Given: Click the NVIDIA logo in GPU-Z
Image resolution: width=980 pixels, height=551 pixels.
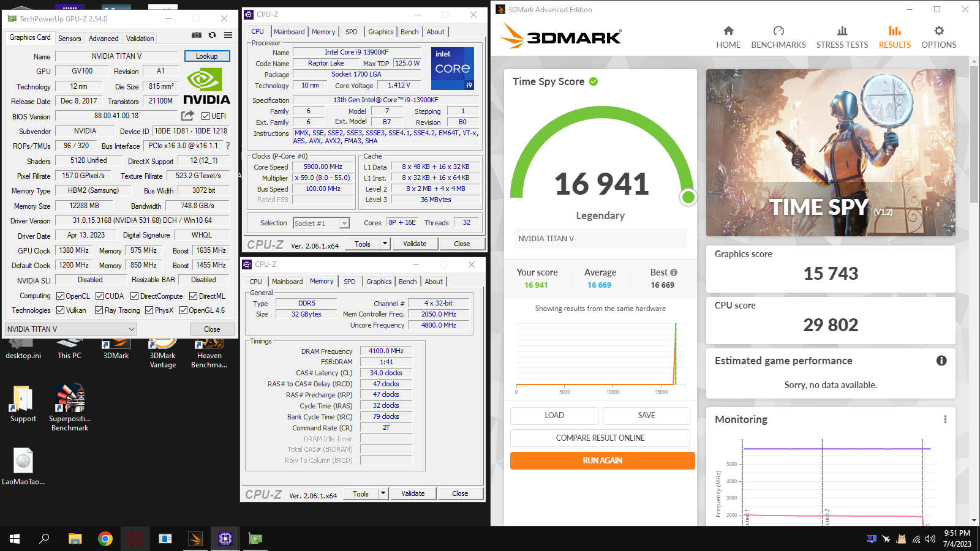Looking at the screenshot, I should click(x=206, y=86).
